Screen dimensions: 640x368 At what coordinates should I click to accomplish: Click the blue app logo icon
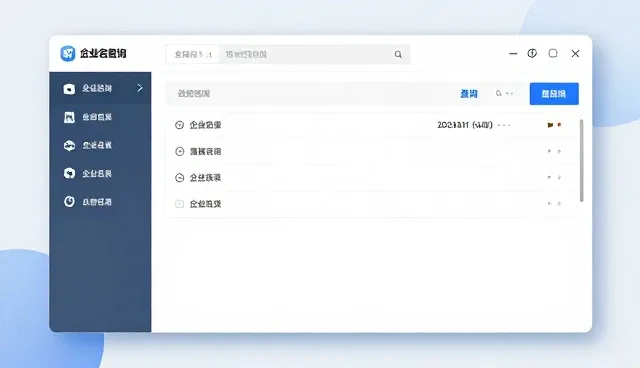tap(68, 53)
